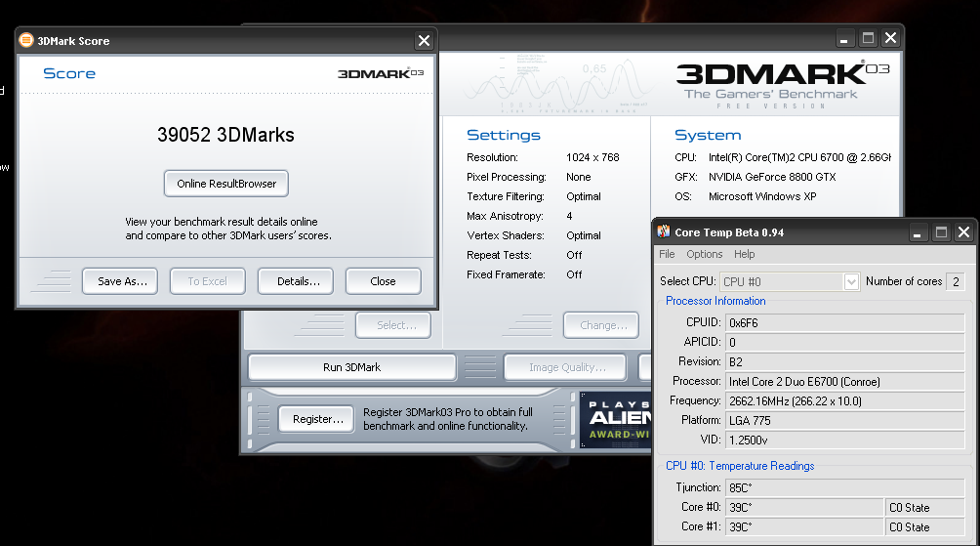Click Resolution value 1024 x 768
Image resolution: width=980 pixels, height=546 pixels.
pyautogui.click(x=592, y=157)
